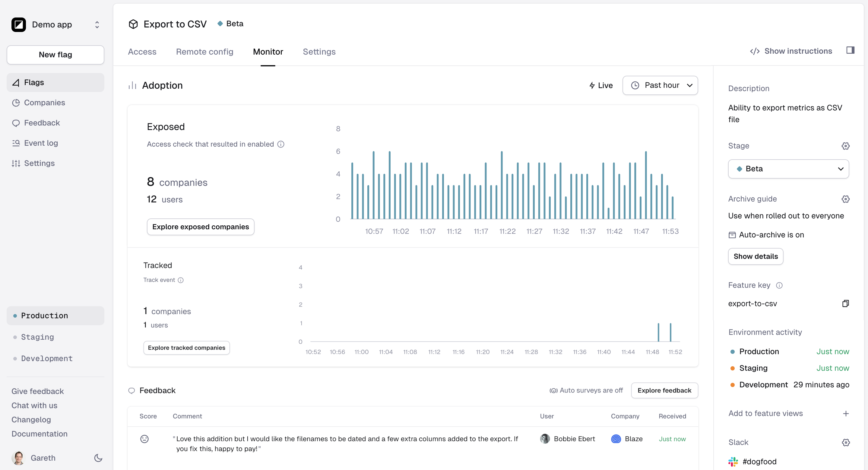
Task: Open Slack settings gear icon
Action: point(845,442)
